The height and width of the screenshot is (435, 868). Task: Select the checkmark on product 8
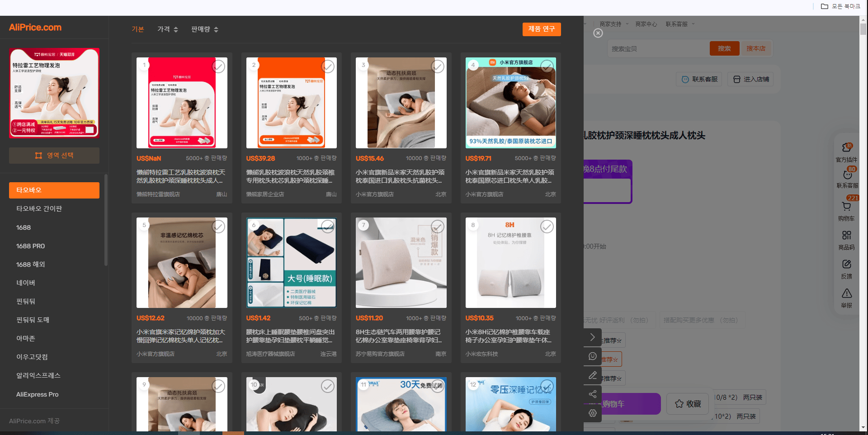[x=547, y=227]
